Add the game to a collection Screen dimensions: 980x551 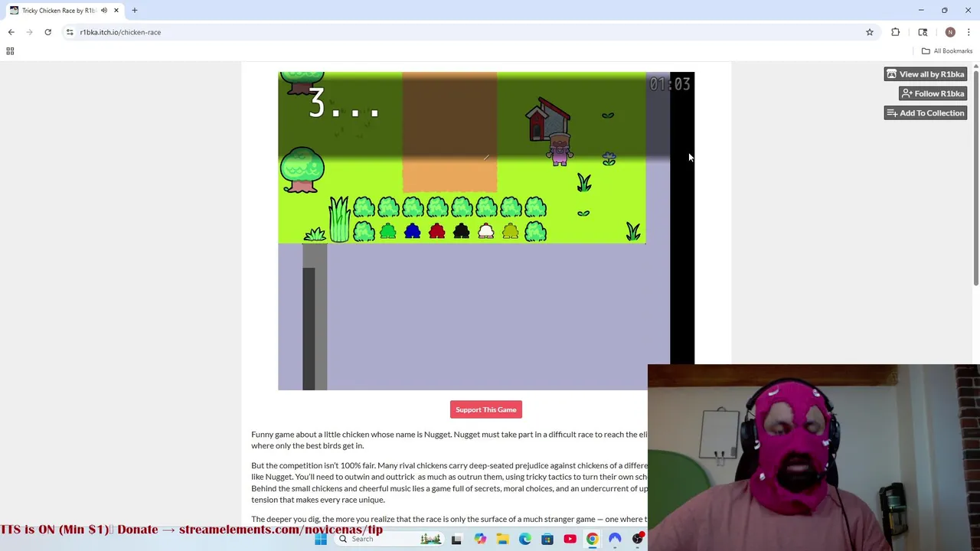[x=925, y=113]
